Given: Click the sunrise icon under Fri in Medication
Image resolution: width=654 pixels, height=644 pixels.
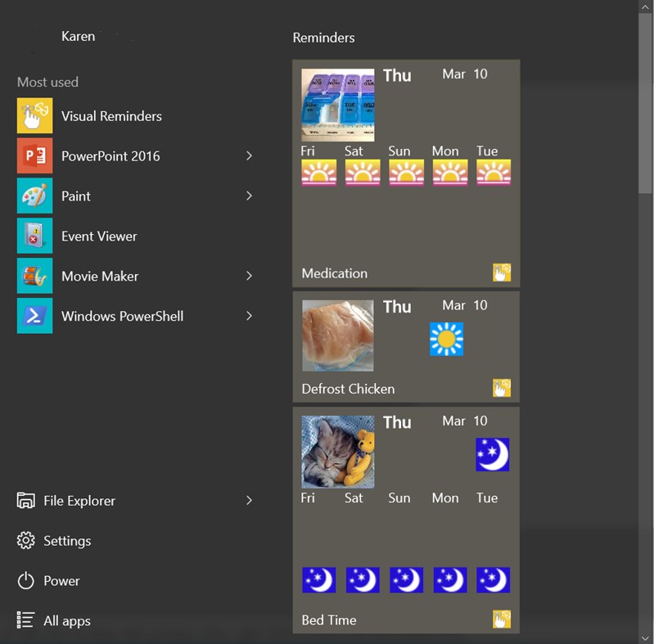Looking at the screenshot, I should tap(319, 173).
